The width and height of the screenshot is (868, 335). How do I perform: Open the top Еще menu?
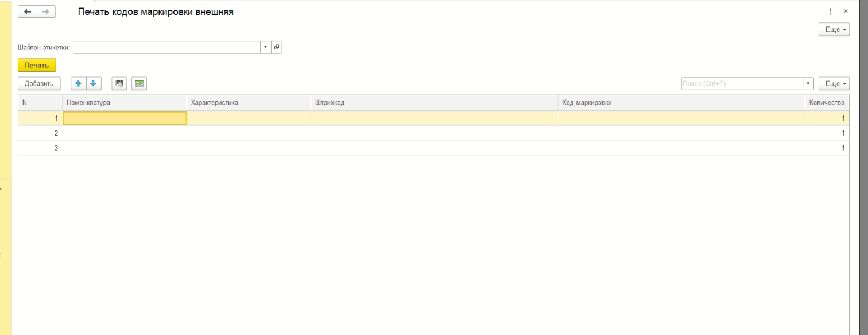click(x=834, y=29)
